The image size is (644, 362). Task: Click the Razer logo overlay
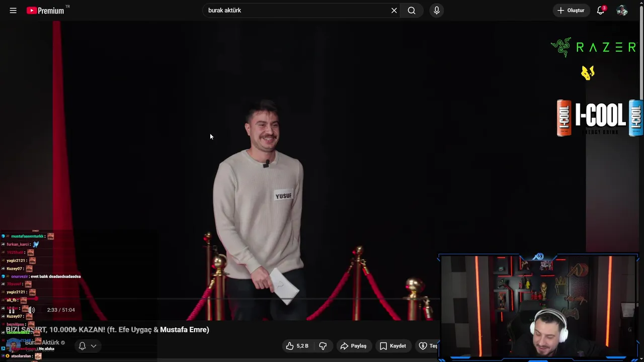point(594,47)
